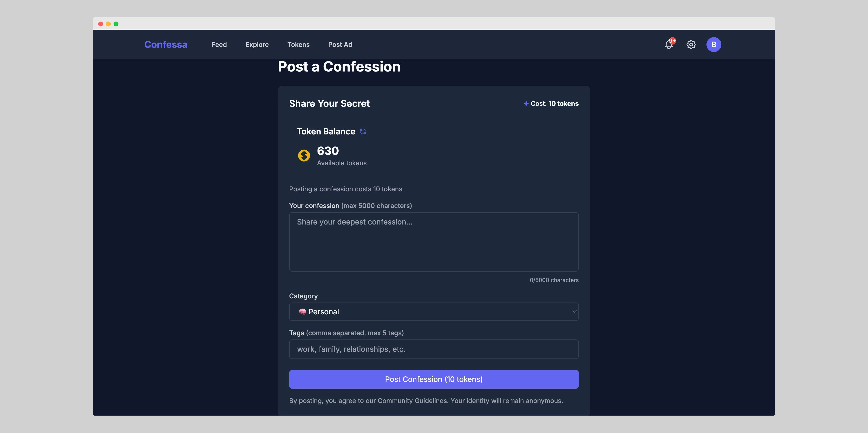The width and height of the screenshot is (868, 433).
Task: Click the yellow window minimize button
Action: point(108,24)
